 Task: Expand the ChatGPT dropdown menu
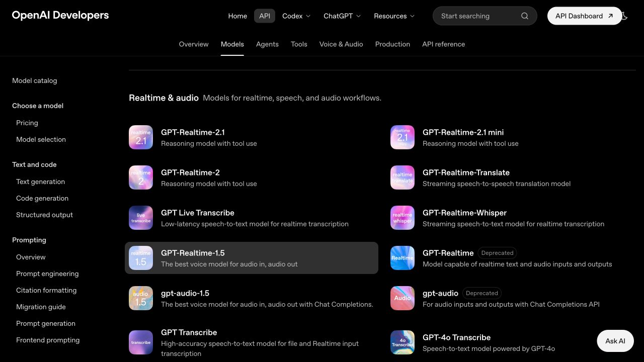(342, 16)
